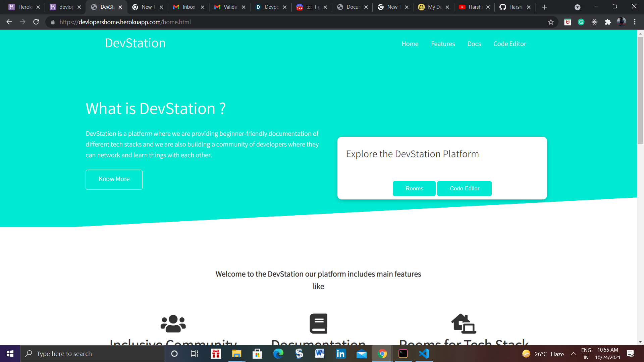Open a new tab with plus button

pyautogui.click(x=544, y=7)
